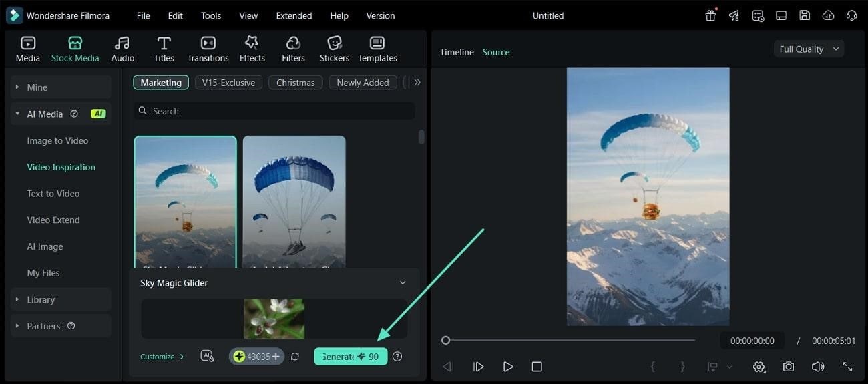
Task: Open the Audio tab
Action: coord(122,49)
